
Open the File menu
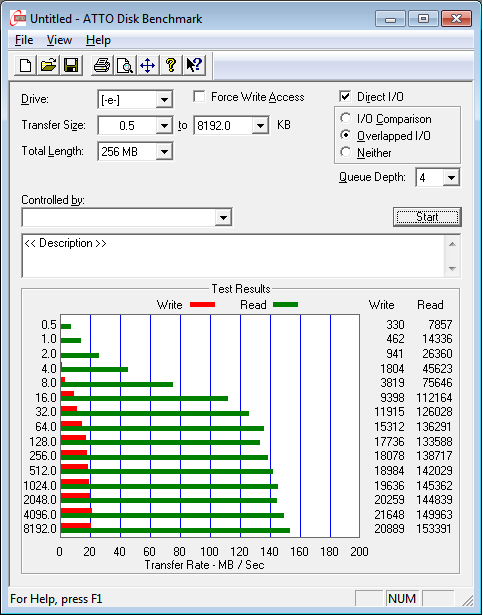[x=24, y=40]
